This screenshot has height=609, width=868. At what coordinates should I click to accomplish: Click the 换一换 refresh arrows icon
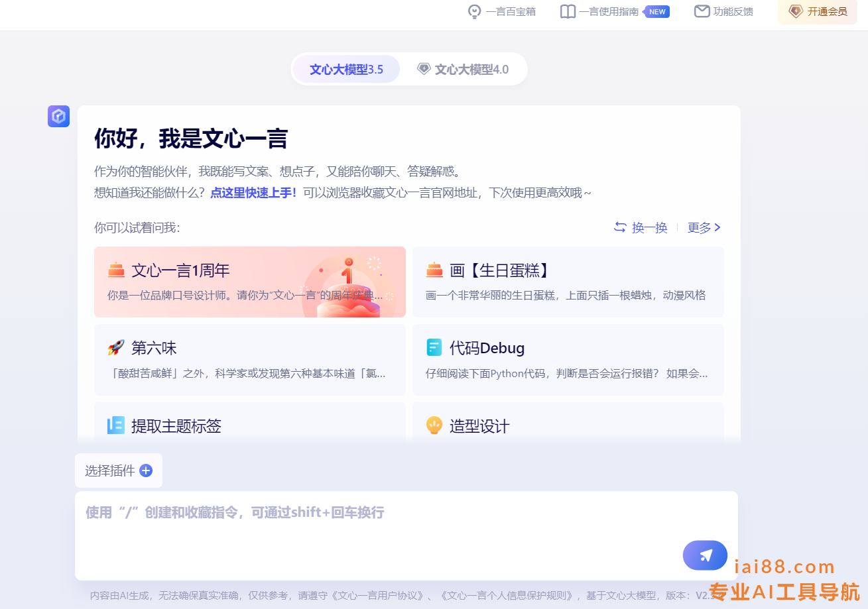click(620, 227)
